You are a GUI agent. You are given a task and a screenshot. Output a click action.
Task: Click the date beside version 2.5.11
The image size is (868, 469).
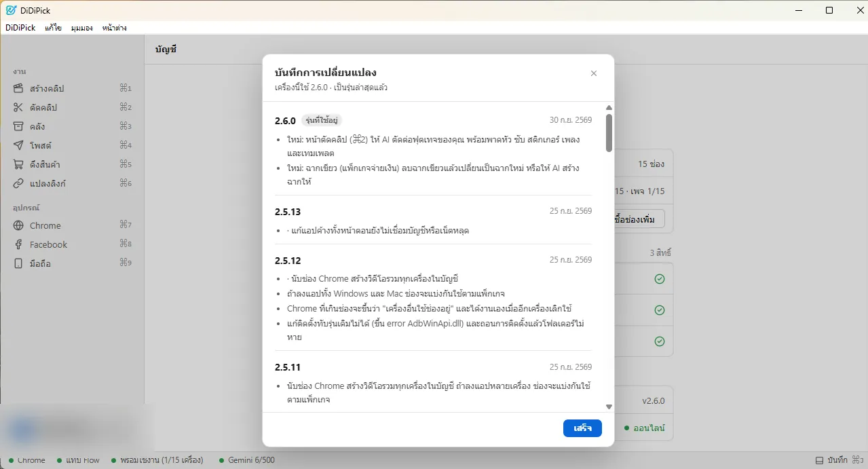[571, 367]
